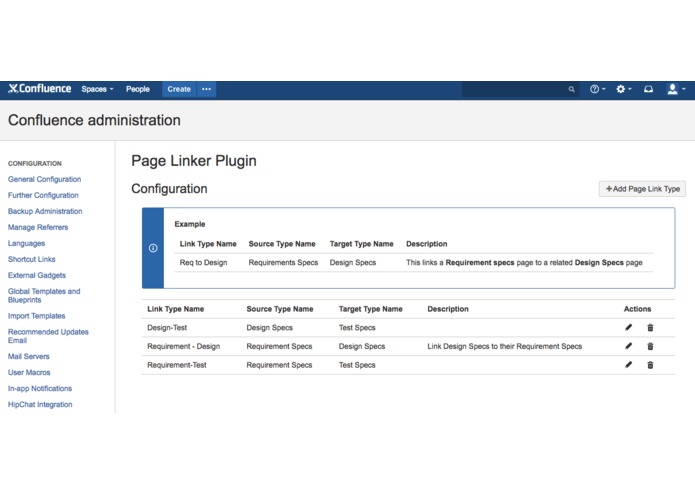Open General Configuration link

44,179
